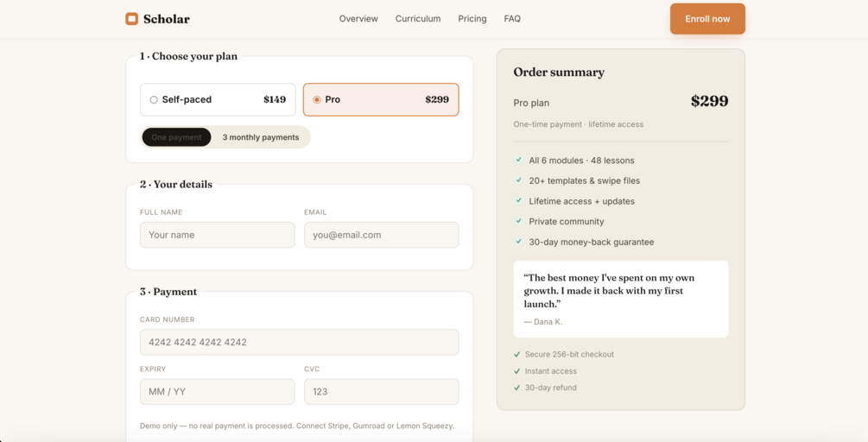This screenshot has height=442, width=868.
Task: Click the Card number input field
Action: click(x=300, y=343)
